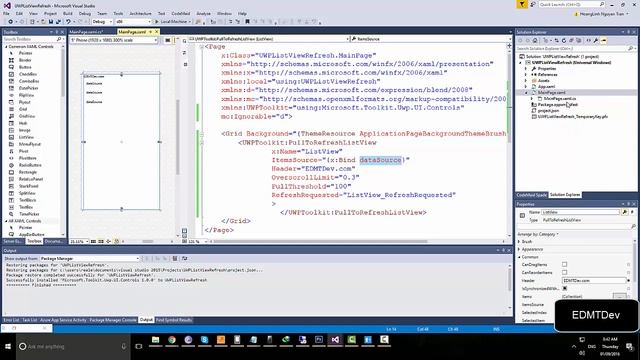The image size is (640, 360).
Task: Click the Windows Start button
Action: [x=8, y=347]
